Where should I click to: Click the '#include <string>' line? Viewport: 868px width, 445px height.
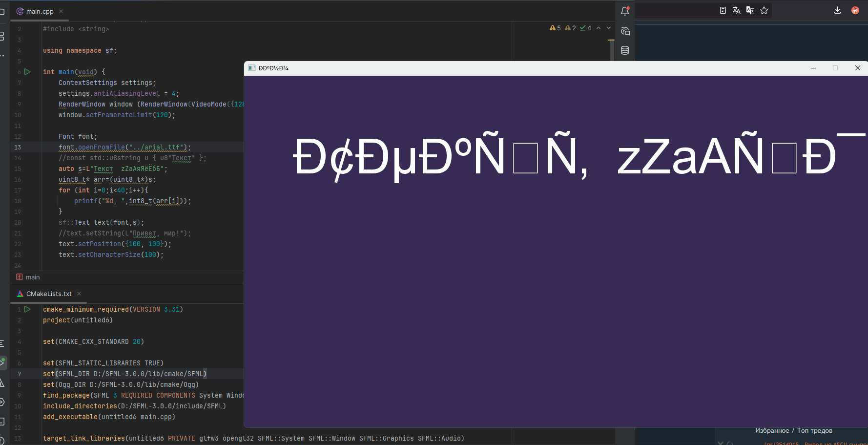(x=76, y=29)
